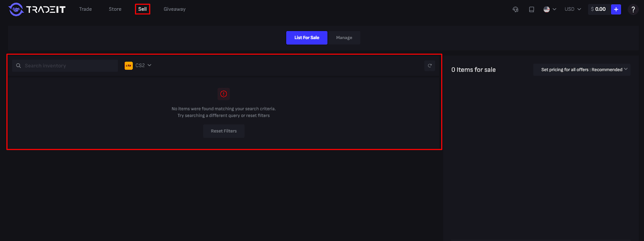Open the guide book icon
Viewport: 644px width, 241px height.
531,9
